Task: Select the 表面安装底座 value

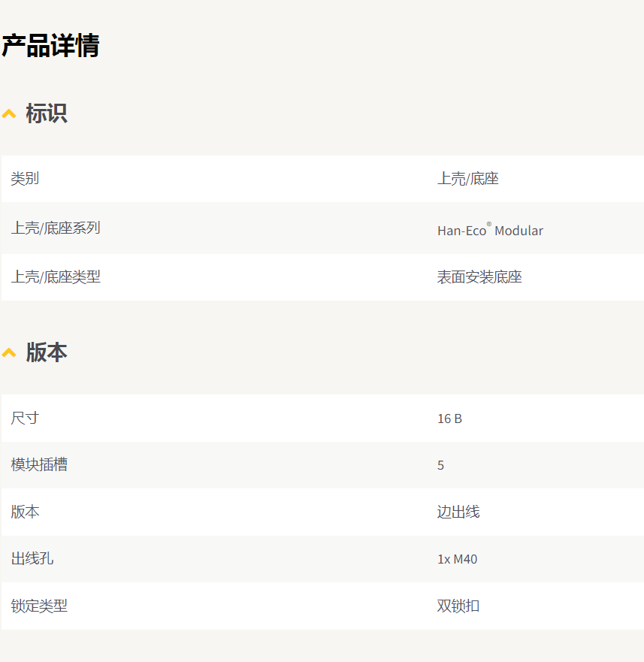Action: pyautogui.click(x=479, y=277)
